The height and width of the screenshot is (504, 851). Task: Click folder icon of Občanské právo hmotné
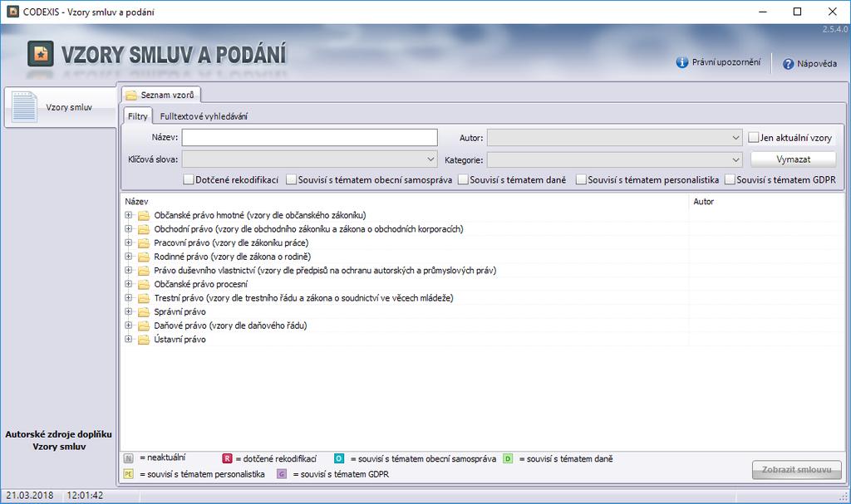[x=143, y=215]
